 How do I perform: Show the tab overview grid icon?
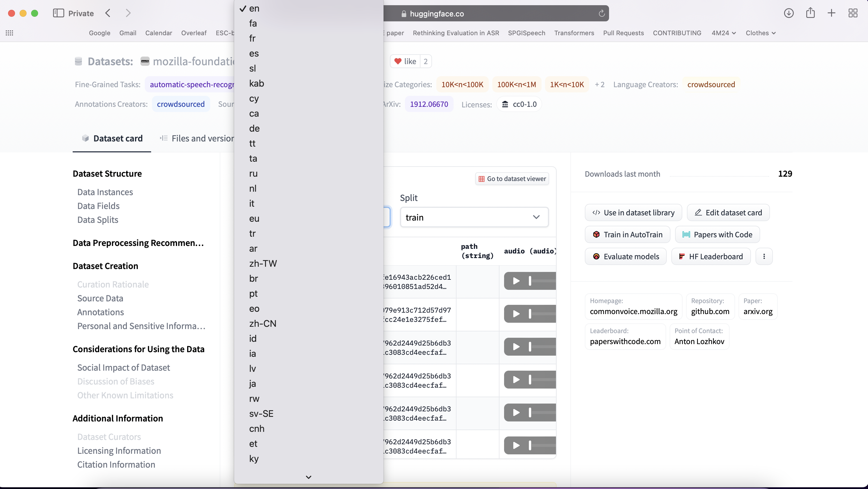coord(853,13)
